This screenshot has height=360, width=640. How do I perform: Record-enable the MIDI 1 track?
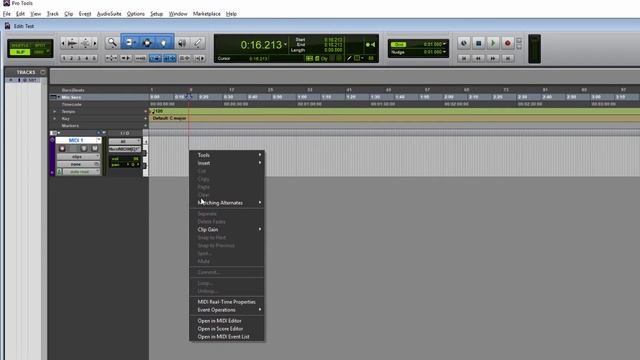coord(62,149)
